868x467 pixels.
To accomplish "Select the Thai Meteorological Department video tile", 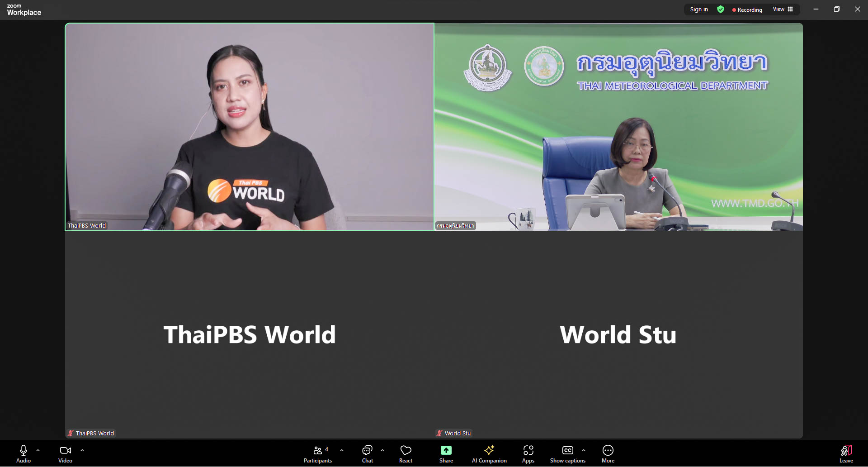I will pos(618,127).
